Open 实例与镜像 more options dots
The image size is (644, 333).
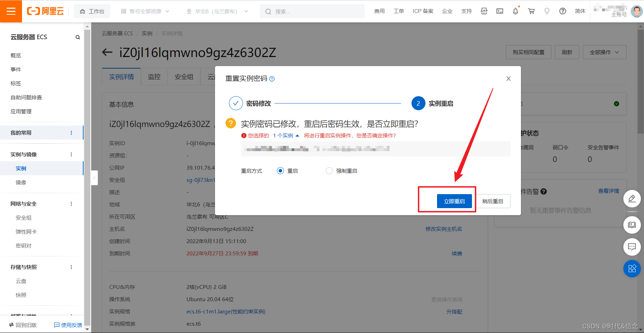[x=71, y=155]
